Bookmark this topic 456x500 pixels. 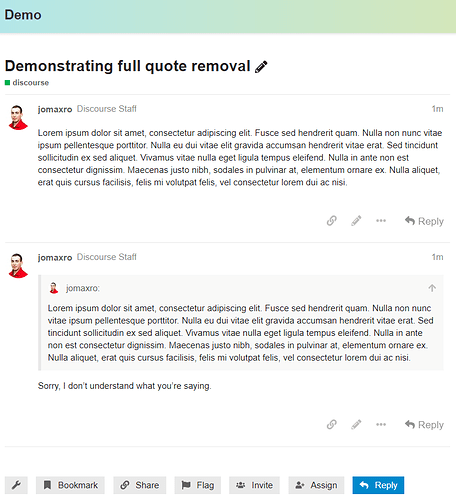(70, 485)
